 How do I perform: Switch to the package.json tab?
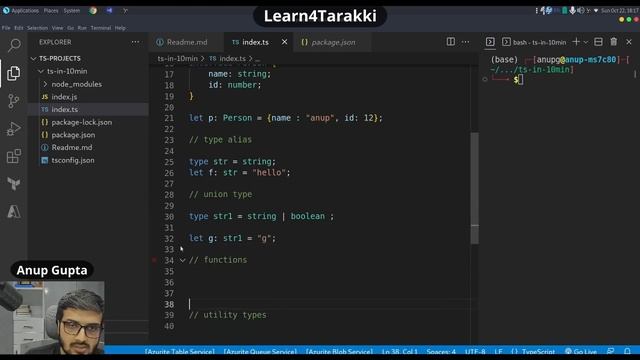pyautogui.click(x=333, y=42)
